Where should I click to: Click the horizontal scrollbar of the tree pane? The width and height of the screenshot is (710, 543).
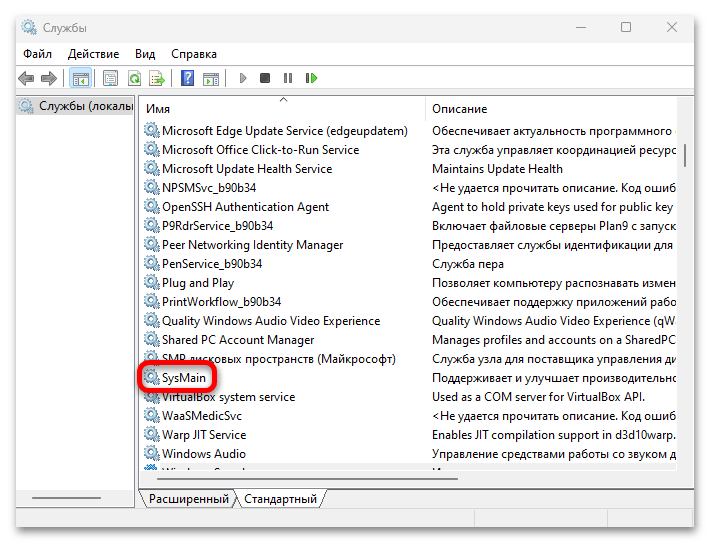[x=67, y=498]
